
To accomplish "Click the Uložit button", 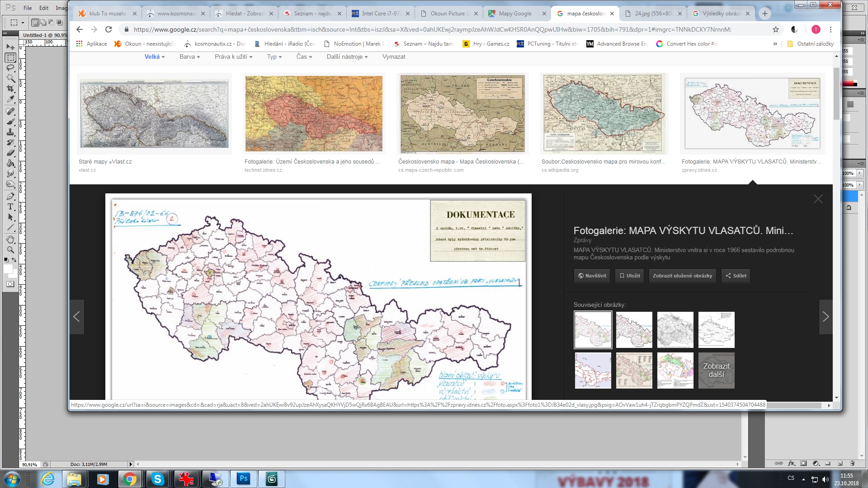I will click(x=630, y=276).
